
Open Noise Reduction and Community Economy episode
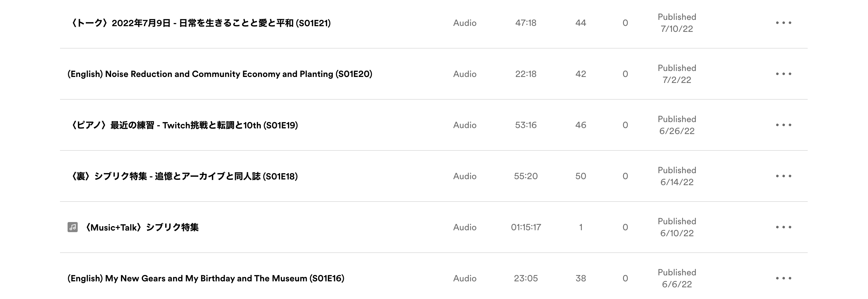[220, 74]
